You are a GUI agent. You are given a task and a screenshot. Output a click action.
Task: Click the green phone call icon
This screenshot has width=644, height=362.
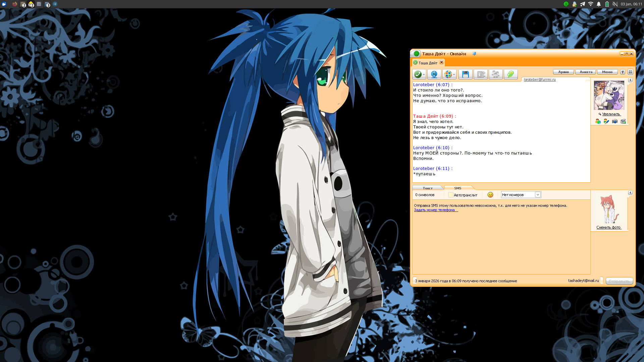click(x=418, y=74)
